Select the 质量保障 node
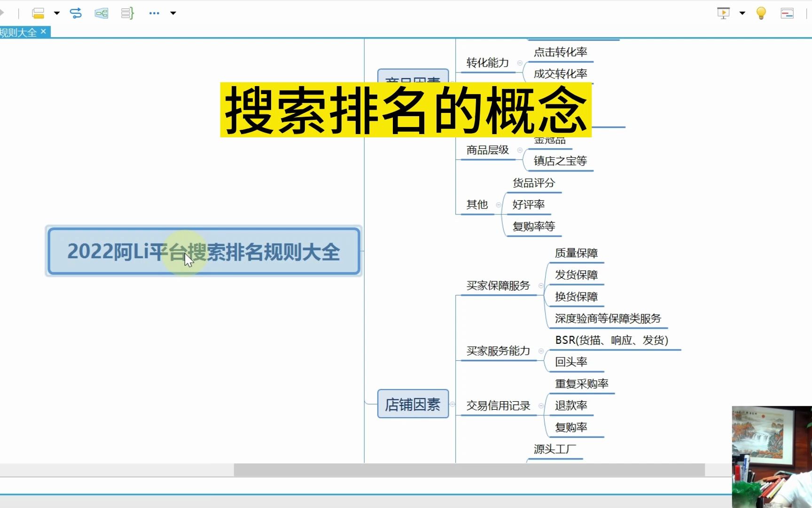This screenshot has height=508, width=812. [x=577, y=253]
